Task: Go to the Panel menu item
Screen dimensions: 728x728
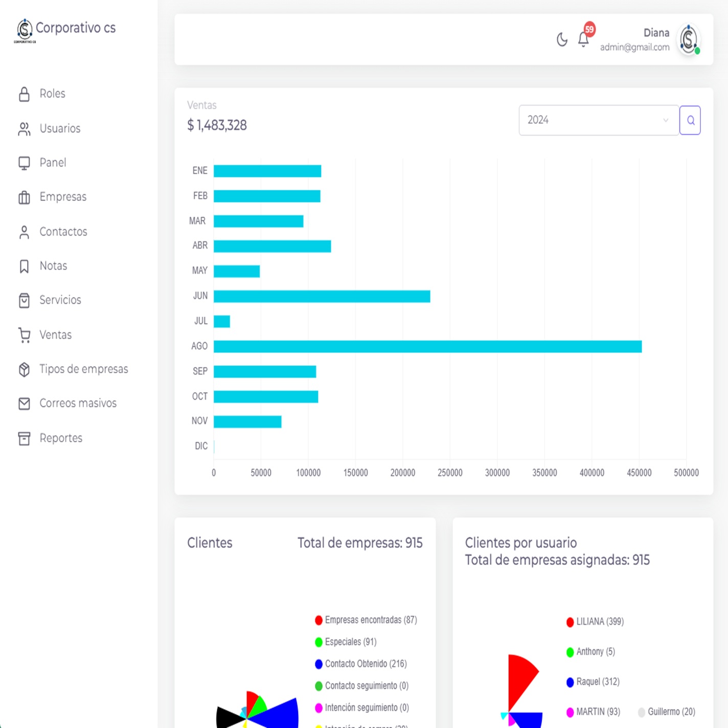Action: 53,163
